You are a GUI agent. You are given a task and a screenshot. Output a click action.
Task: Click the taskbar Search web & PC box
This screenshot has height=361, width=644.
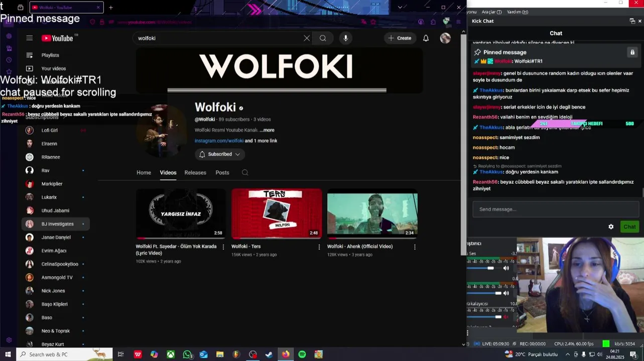pyautogui.click(x=64, y=354)
